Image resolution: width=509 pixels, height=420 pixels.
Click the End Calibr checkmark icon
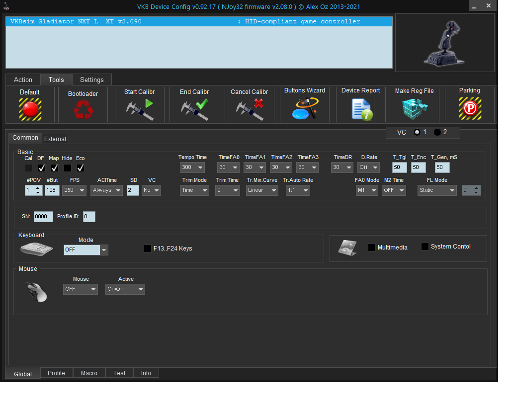click(x=194, y=109)
